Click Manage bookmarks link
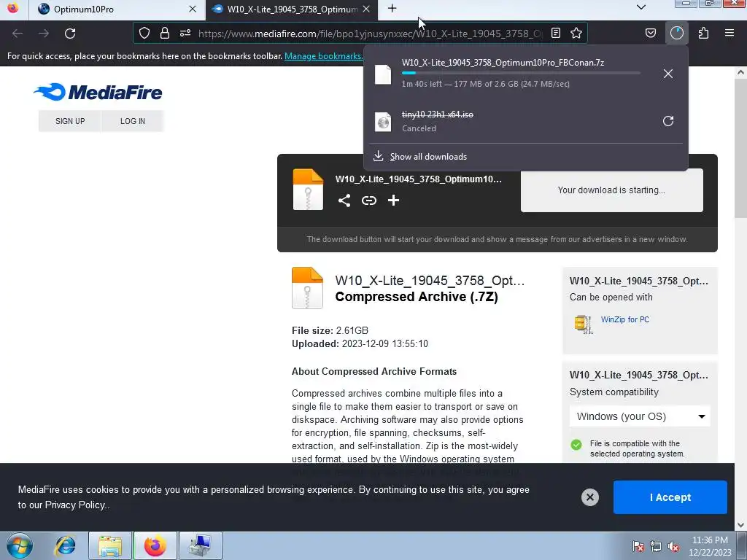This screenshot has height=560, width=747. [323, 56]
